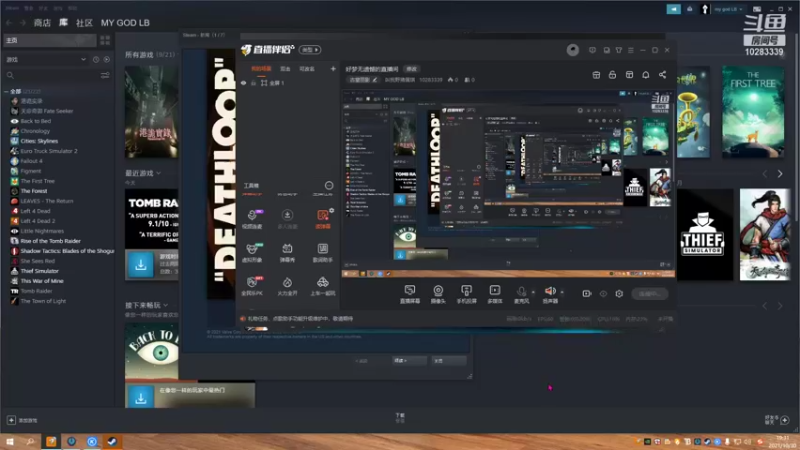Open the lyrics assistant tool
Viewport: 800px width, 450px height.
(x=322, y=253)
